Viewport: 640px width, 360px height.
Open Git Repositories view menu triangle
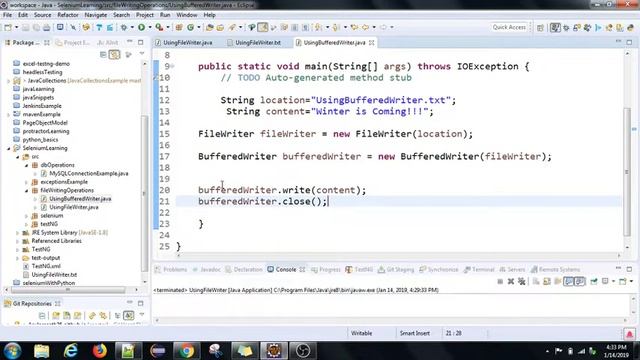(x=142, y=315)
